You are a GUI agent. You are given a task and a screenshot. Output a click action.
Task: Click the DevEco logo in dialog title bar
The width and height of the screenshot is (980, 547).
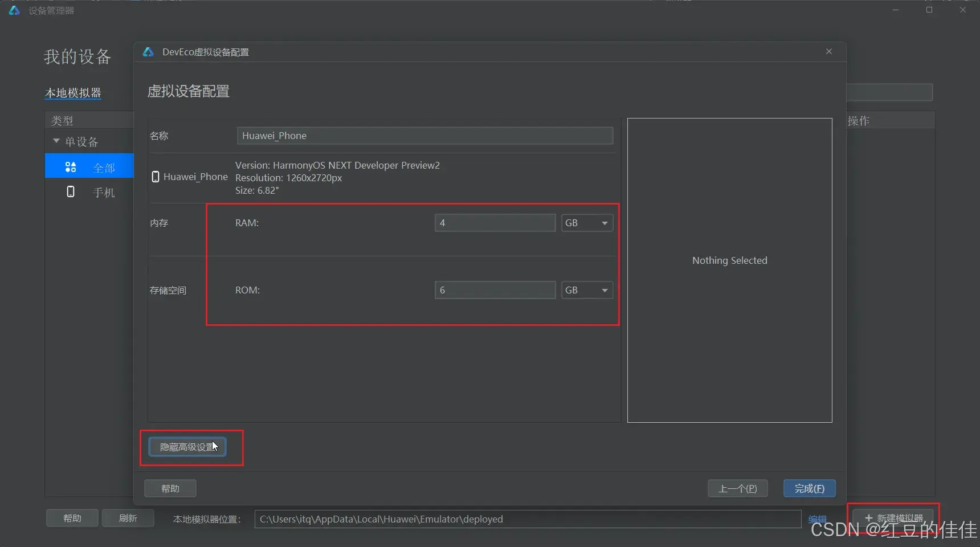tap(148, 52)
